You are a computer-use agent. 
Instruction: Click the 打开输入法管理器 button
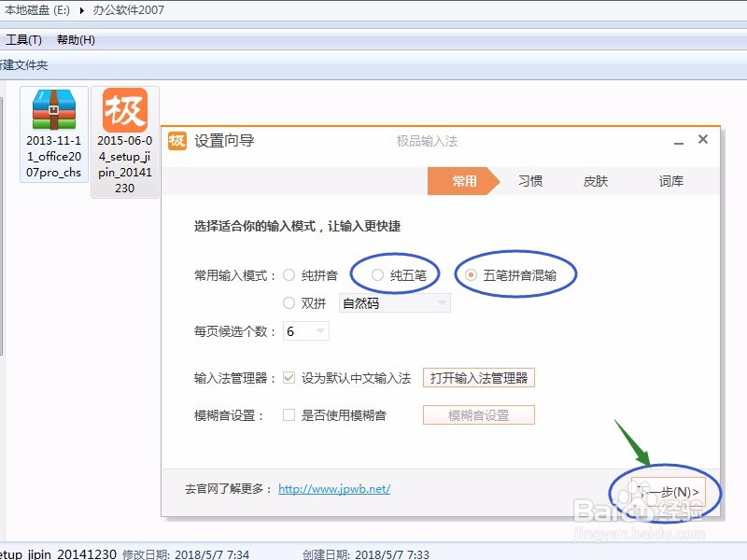tap(479, 378)
